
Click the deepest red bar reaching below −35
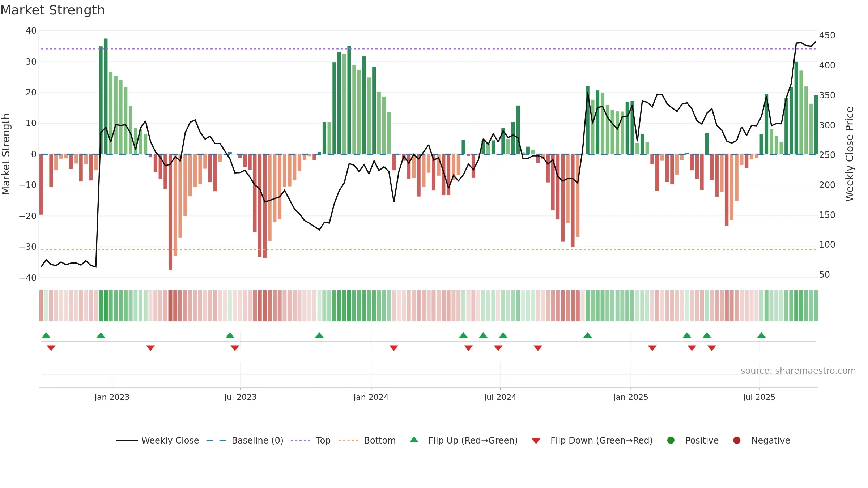click(x=170, y=212)
